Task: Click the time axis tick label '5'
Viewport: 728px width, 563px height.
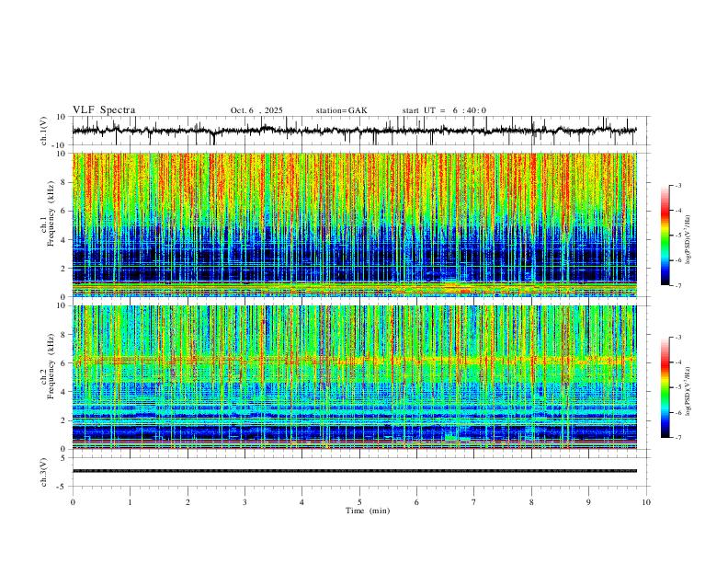Action: click(x=359, y=502)
